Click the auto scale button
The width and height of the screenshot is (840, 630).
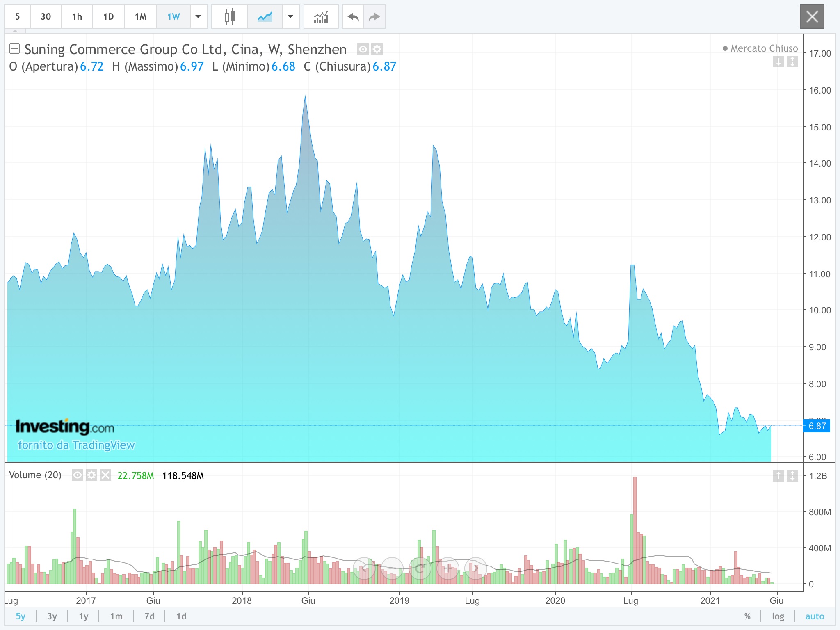tap(814, 616)
